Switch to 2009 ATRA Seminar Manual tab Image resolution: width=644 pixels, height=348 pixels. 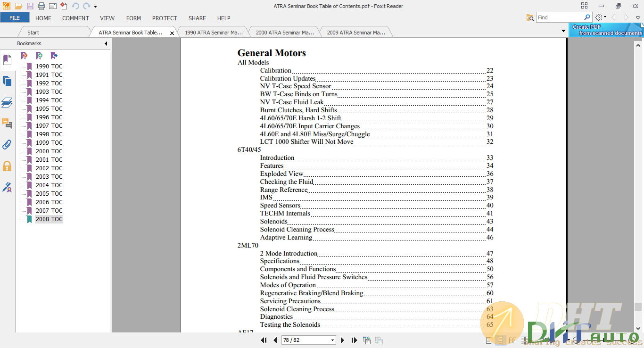[x=356, y=33]
